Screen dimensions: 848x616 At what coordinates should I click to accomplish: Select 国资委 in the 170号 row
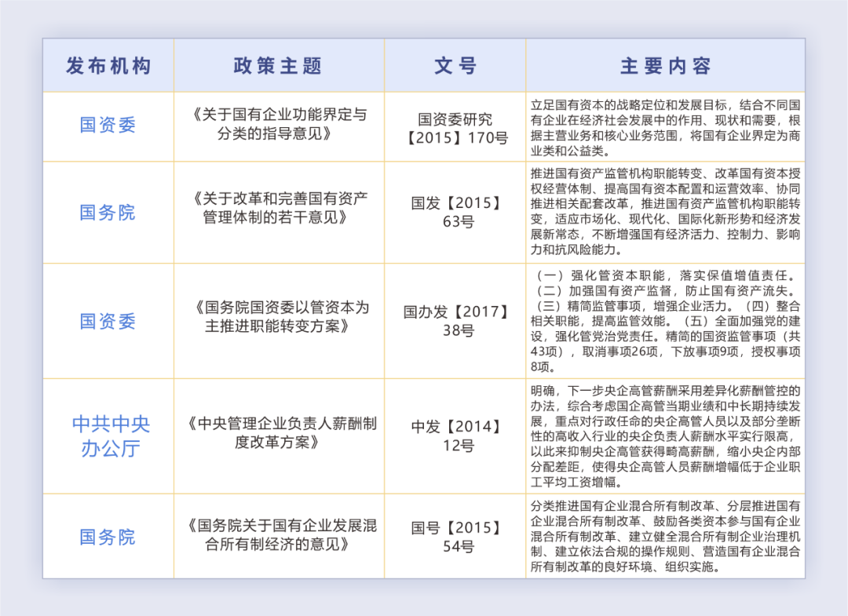108,125
